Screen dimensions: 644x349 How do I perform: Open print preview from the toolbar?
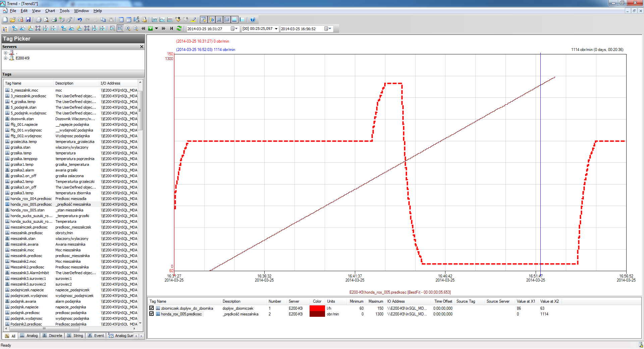46,20
